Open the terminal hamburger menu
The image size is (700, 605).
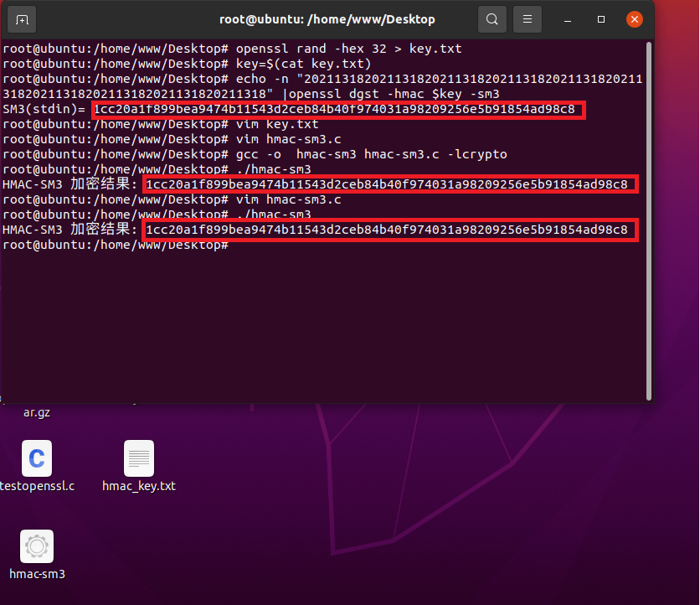tap(528, 19)
